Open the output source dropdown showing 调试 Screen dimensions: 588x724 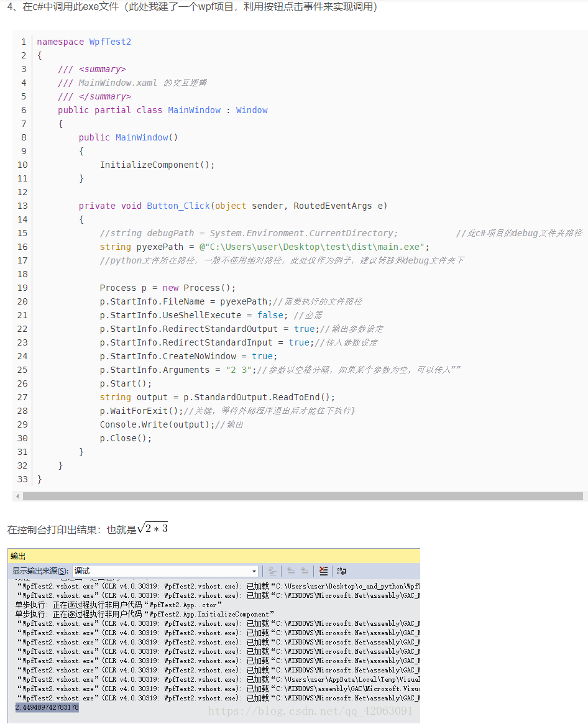tap(165, 571)
